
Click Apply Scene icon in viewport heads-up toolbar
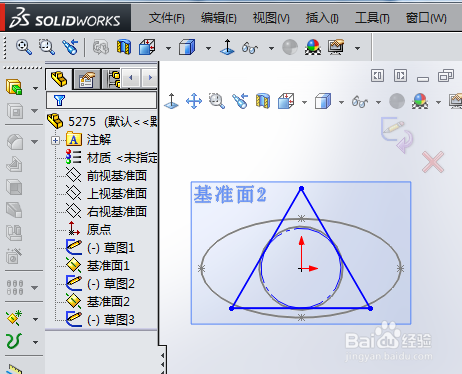tap(420, 101)
